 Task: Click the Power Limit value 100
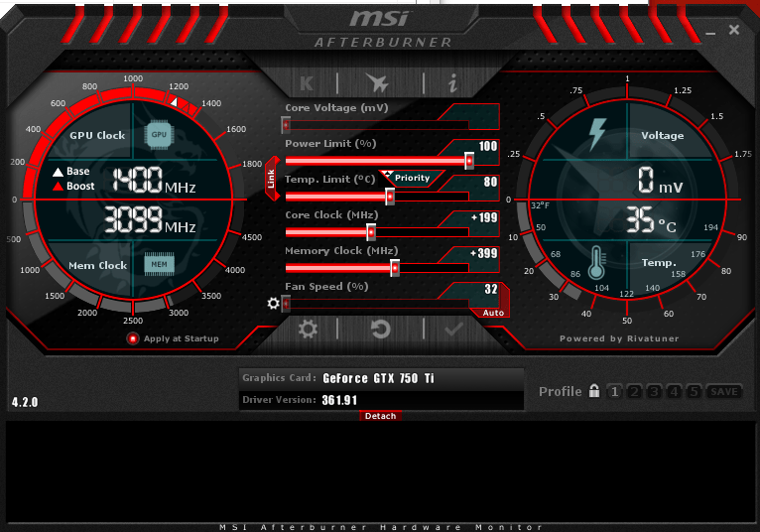pyautogui.click(x=487, y=146)
